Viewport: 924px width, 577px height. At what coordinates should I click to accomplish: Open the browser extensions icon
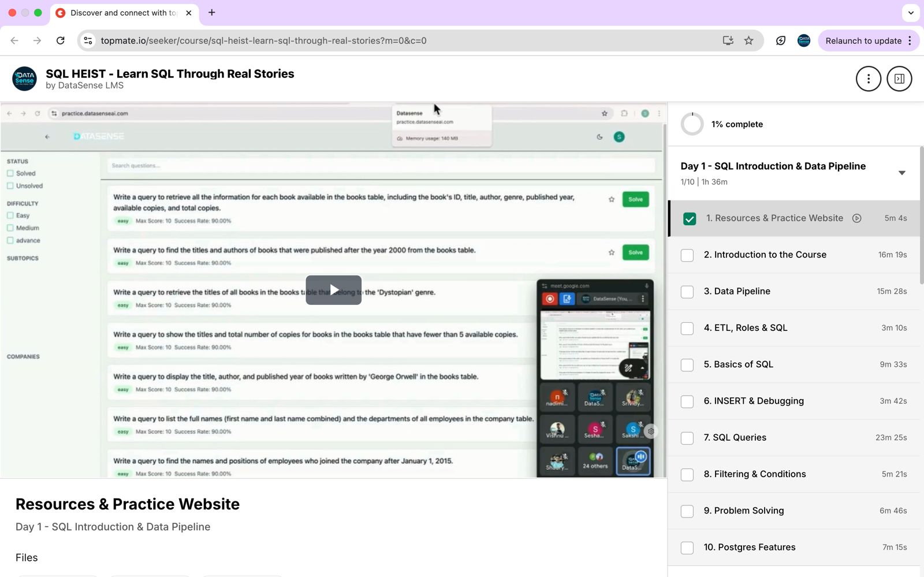pos(781,40)
